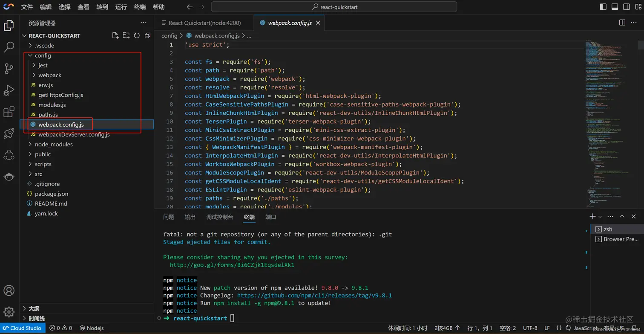Image resolution: width=644 pixels, height=334 pixels.
Task: Add a new terminal
Action: pos(592,217)
